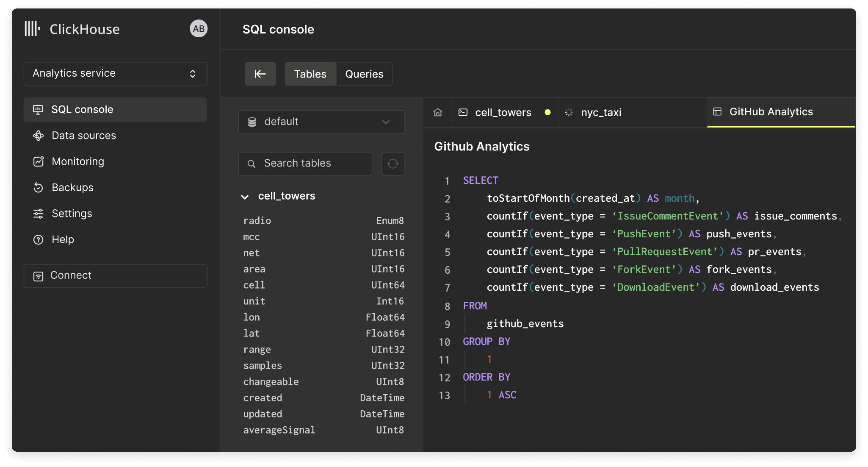Click the database icon beside default
Image resolution: width=868 pixels, height=467 pixels.
(252, 122)
